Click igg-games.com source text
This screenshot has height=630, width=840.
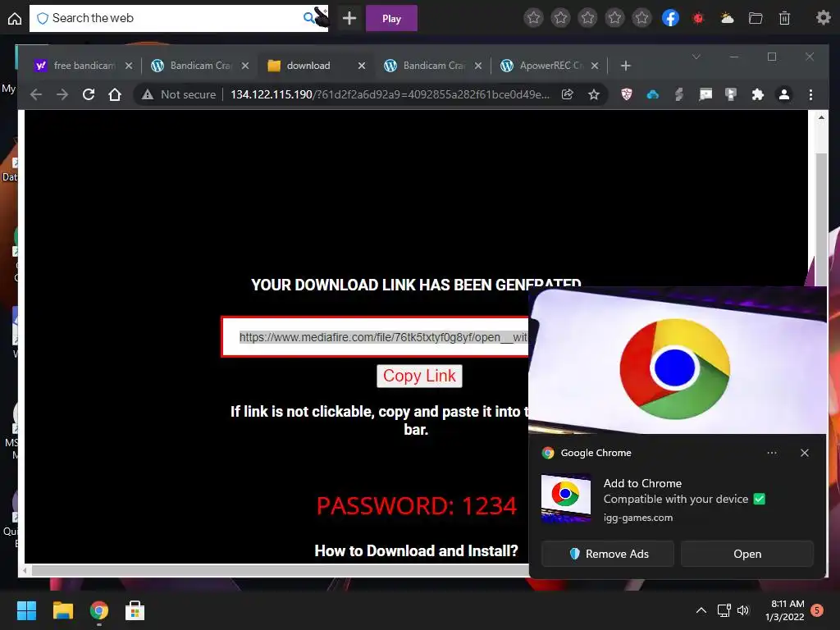[638, 518]
